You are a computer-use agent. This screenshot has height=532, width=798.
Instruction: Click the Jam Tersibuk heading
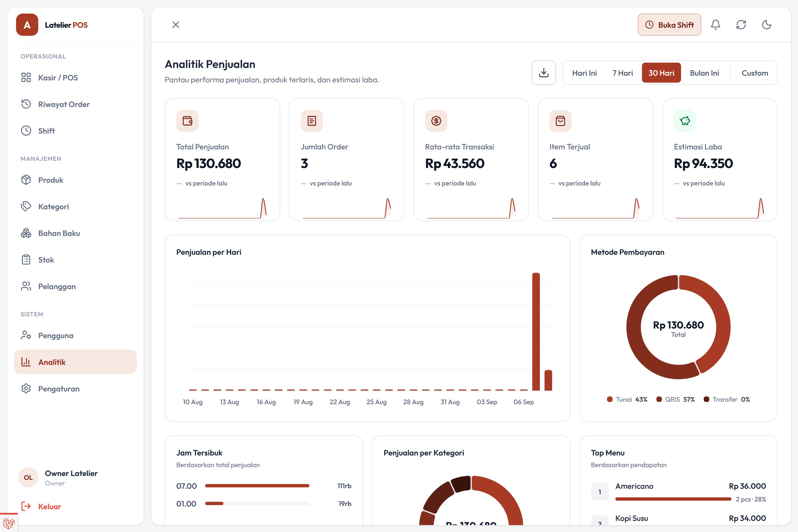[199, 453]
